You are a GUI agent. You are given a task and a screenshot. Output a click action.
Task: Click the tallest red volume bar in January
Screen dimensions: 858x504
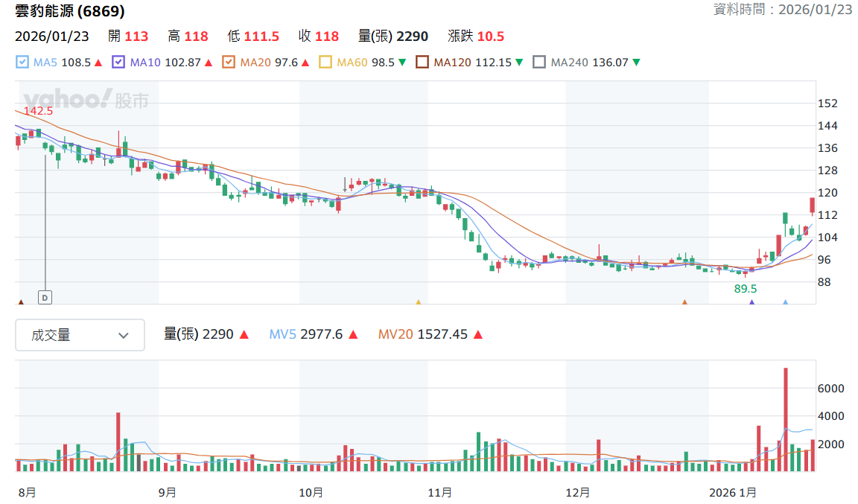[x=786, y=419]
